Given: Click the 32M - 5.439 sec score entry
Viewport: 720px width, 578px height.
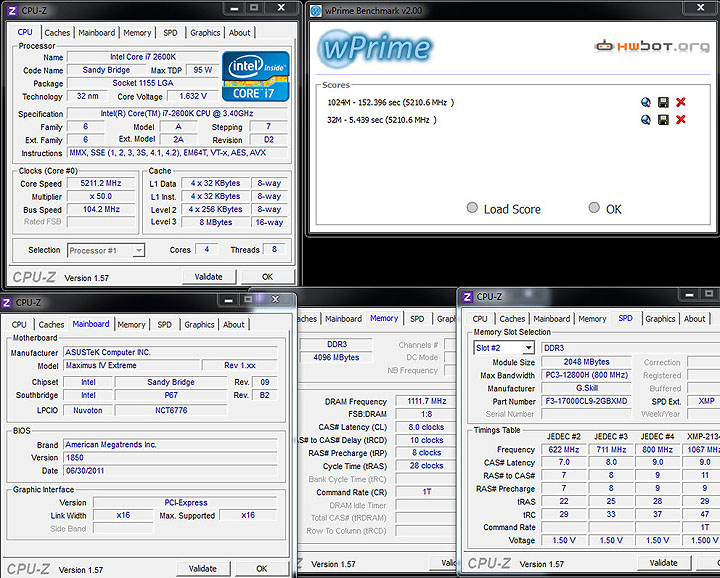Looking at the screenshot, I should [x=382, y=120].
